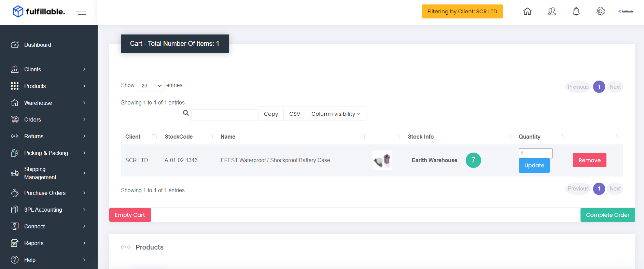
Task: Expand the Warehouse menu chevron
Action: pyautogui.click(x=84, y=103)
